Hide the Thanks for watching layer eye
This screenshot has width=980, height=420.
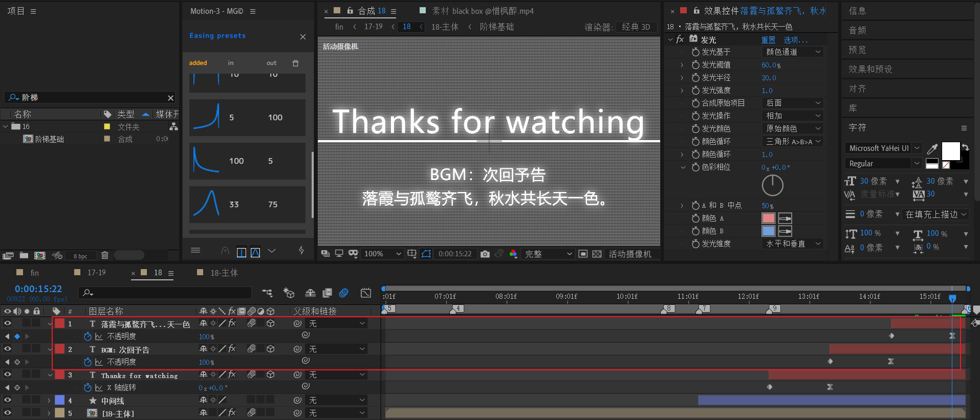[8, 374]
